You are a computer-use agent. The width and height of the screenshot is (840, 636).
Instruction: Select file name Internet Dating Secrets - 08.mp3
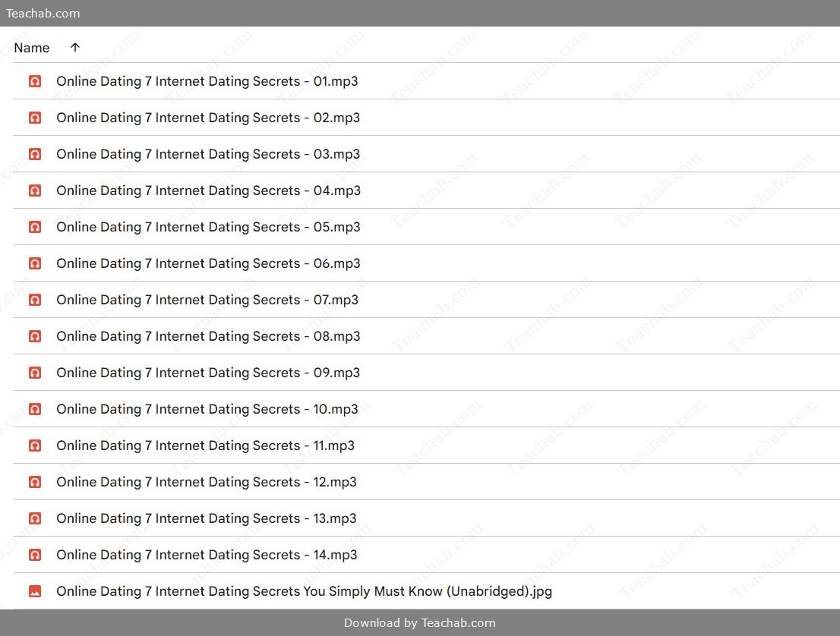208,336
